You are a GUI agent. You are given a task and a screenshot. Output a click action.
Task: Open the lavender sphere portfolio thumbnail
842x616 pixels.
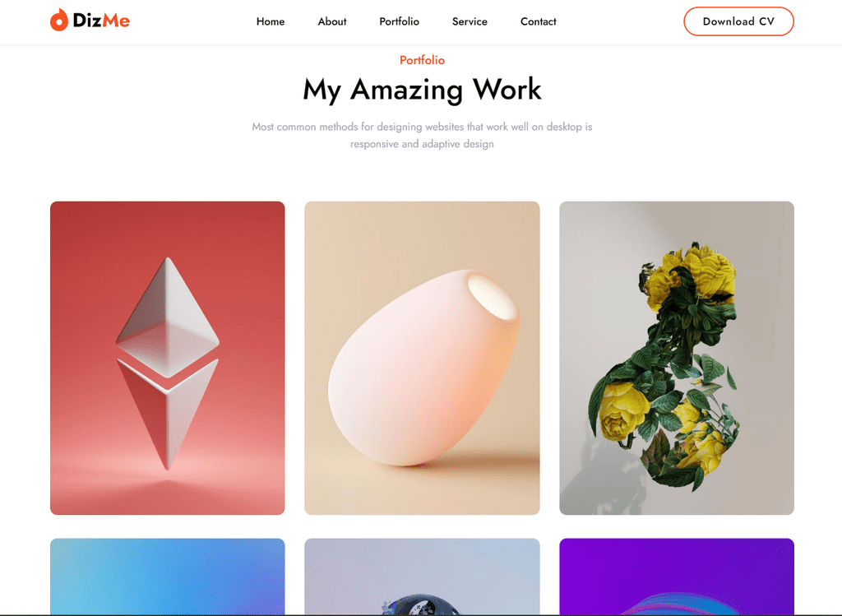(x=422, y=577)
